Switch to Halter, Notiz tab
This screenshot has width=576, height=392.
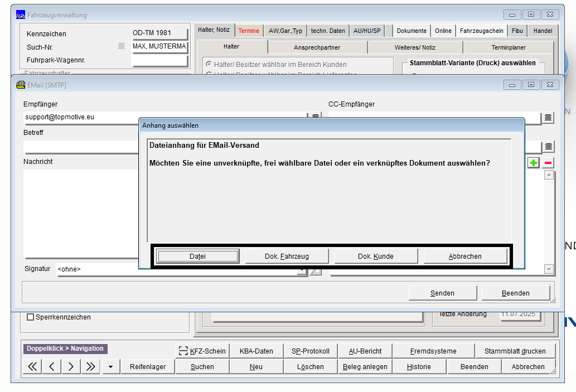click(x=214, y=30)
